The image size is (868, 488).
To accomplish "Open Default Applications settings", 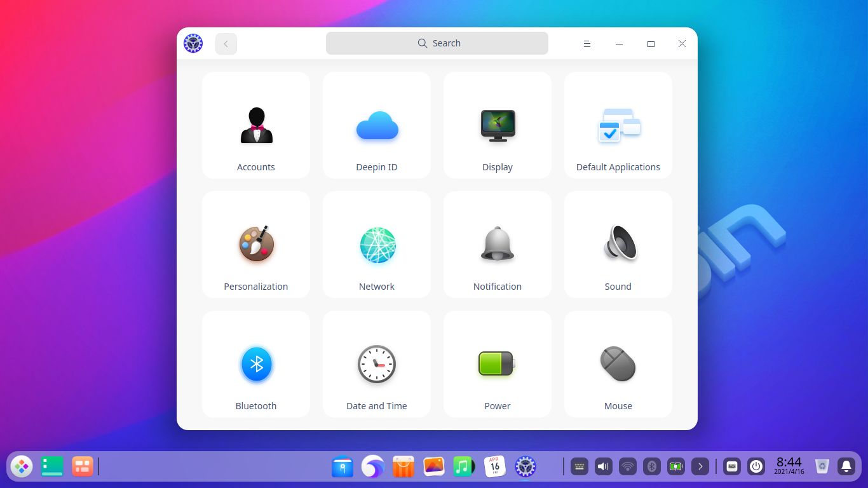I will pos(618,125).
